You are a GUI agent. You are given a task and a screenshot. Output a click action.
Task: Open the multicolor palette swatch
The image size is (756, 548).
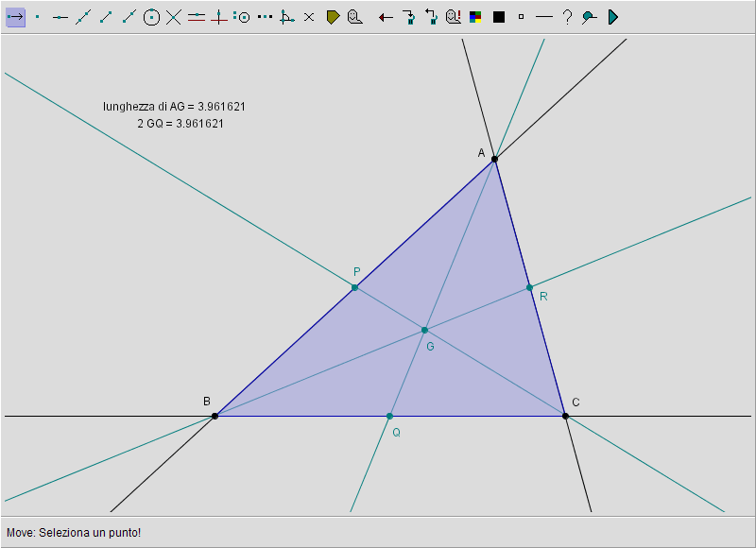pyautogui.click(x=475, y=17)
